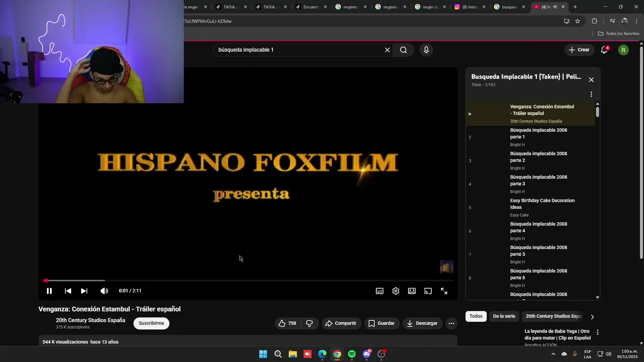Open 'La leyenda de Baba Yaga' recommended video
The height and width of the screenshot is (362, 644).
[x=557, y=335]
